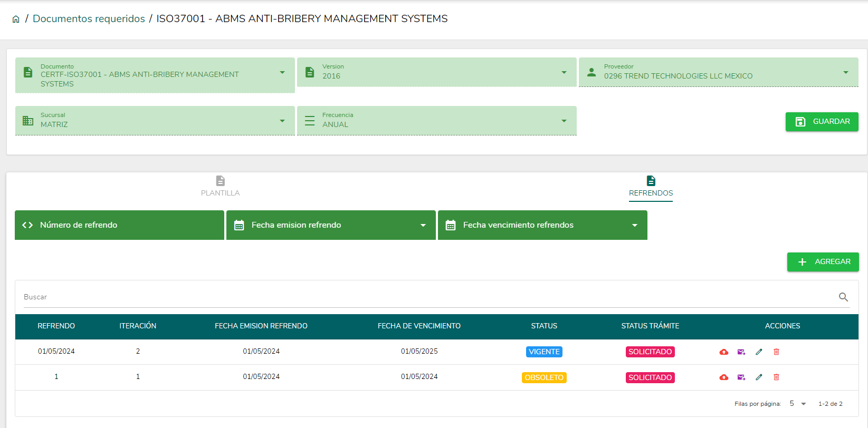The image size is (868, 428).
Task: Sort by ITERACIÓN column header
Action: (x=138, y=326)
